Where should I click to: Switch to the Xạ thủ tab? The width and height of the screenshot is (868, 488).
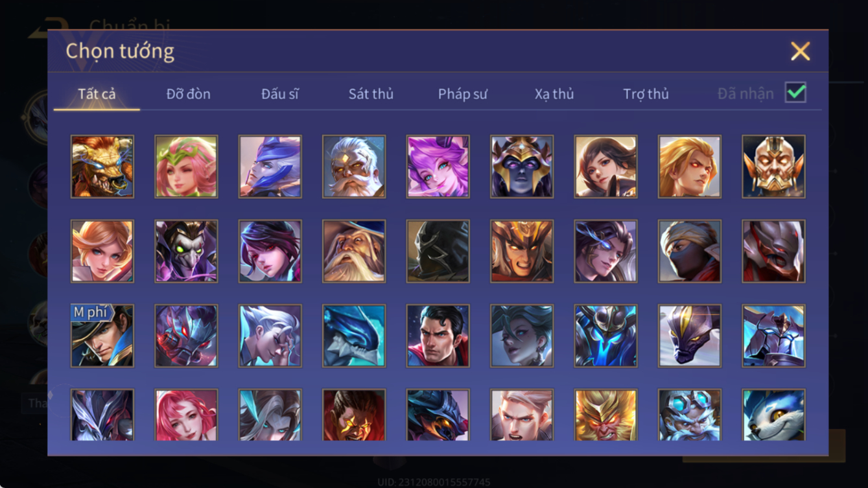tap(554, 94)
